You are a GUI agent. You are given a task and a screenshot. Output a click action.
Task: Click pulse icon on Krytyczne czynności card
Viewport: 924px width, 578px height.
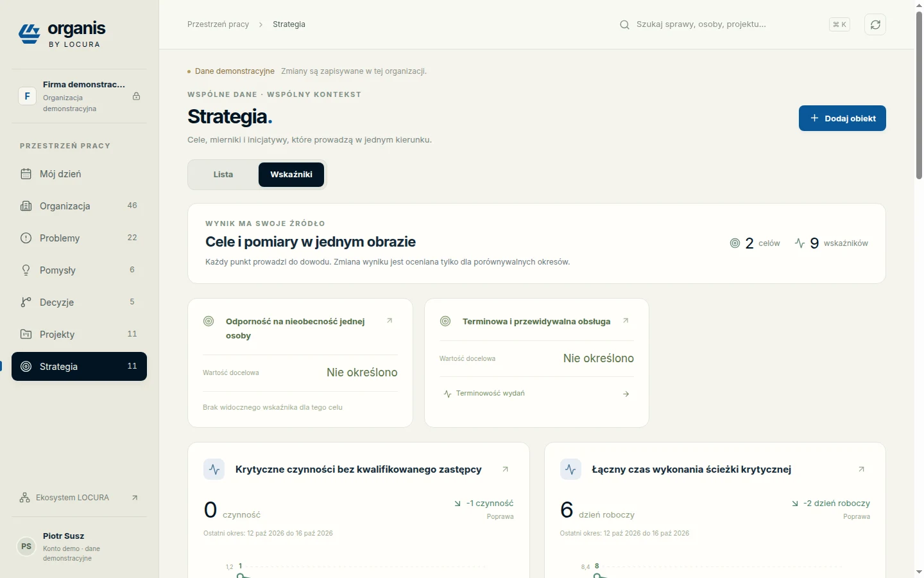pyautogui.click(x=214, y=469)
